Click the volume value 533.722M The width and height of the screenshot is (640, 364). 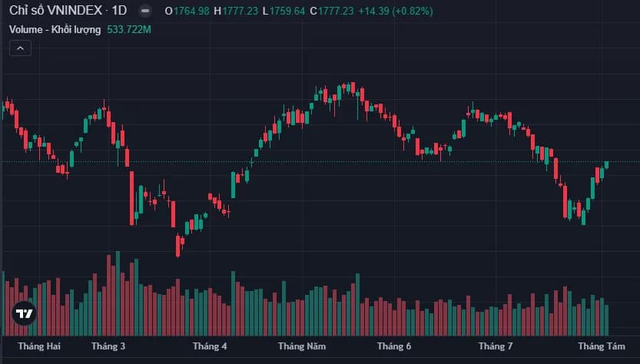129,30
